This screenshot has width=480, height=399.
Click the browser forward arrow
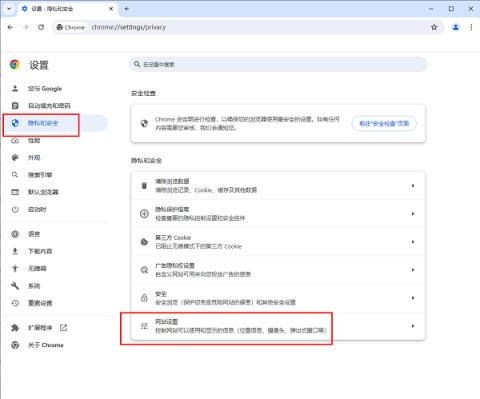25,27
